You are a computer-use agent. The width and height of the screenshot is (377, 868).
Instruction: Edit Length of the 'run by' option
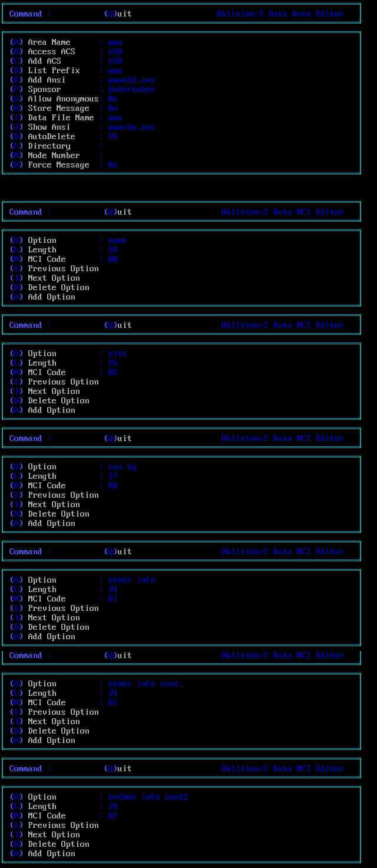[x=41, y=476]
